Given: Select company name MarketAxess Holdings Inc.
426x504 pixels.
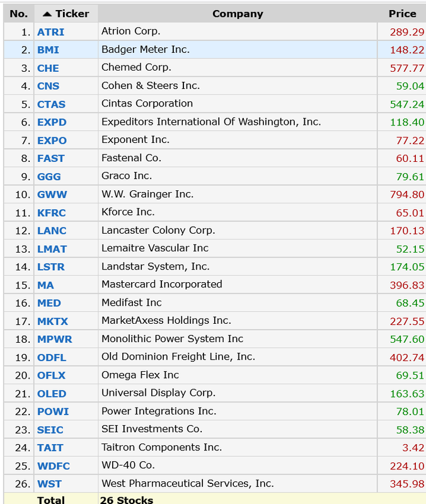Looking at the screenshot, I should tap(166, 321).
